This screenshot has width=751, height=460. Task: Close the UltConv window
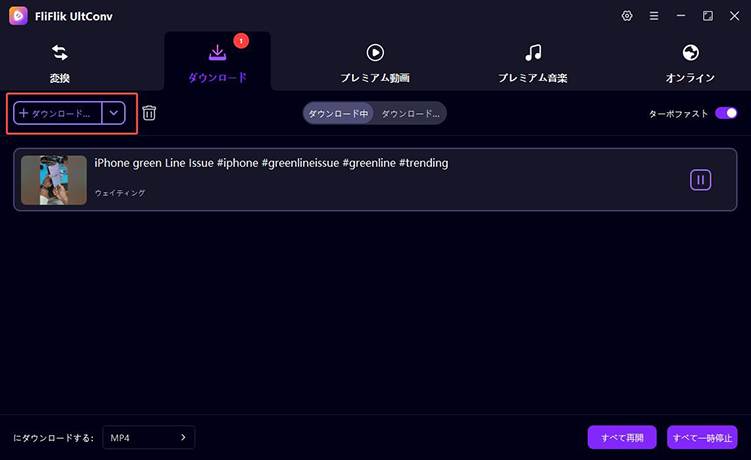click(x=734, y=16)
